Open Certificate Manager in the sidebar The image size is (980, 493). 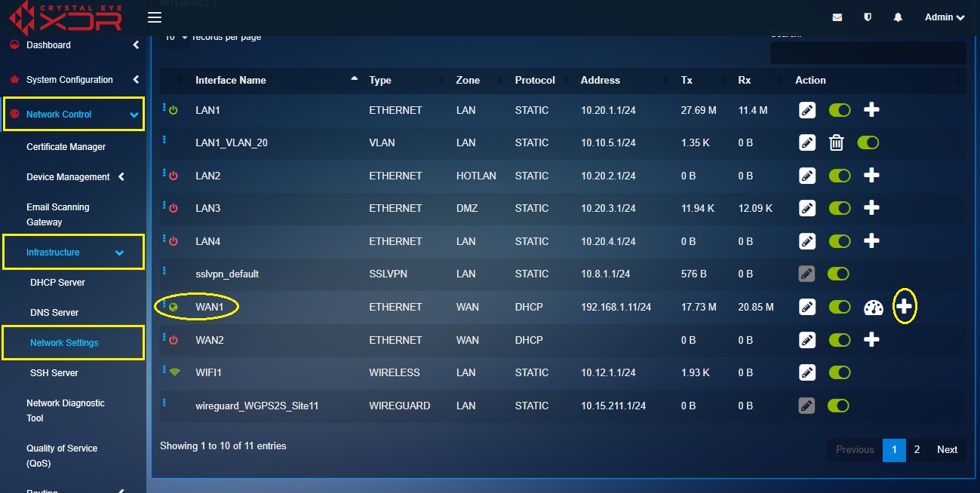(x=66, y=147)
